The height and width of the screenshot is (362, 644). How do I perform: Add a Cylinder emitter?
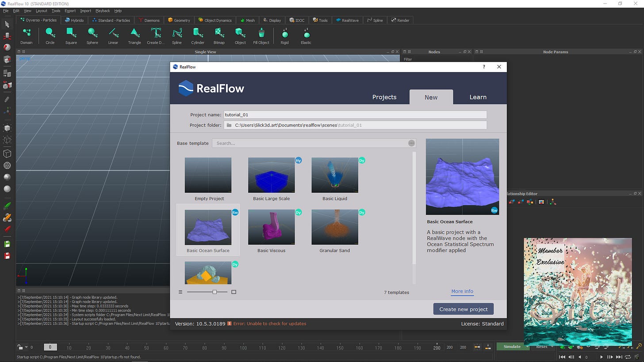coord(198,35)
